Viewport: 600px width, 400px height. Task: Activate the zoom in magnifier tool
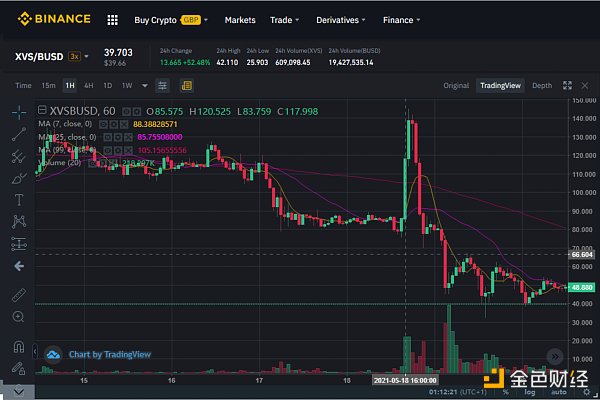(18, 316)
